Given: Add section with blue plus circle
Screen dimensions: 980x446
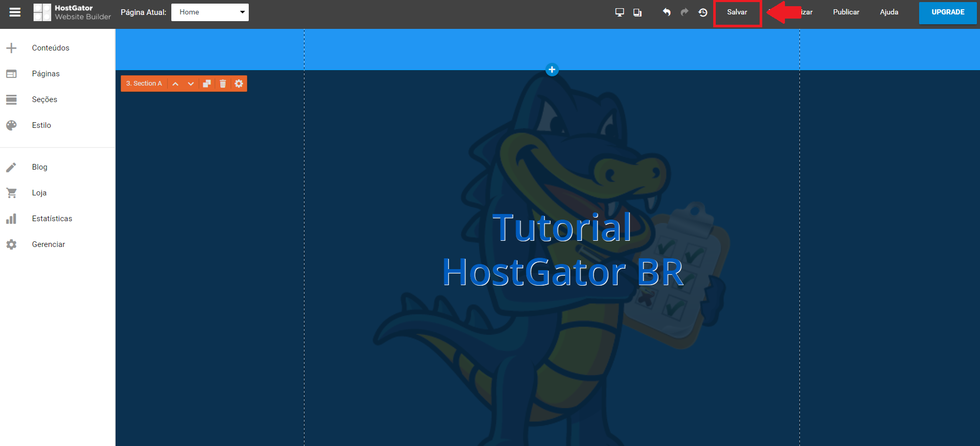Looking at the screenshot, I should pos(552,70).
